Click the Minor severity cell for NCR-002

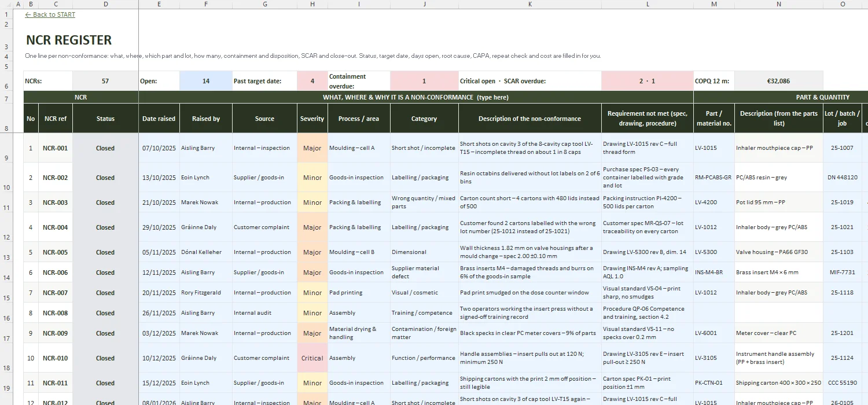tap(312, 178)
